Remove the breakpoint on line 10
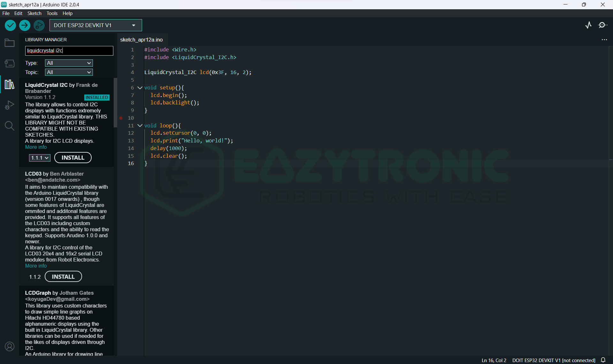This screenshot has height=364, width=613. coord(121,118)
